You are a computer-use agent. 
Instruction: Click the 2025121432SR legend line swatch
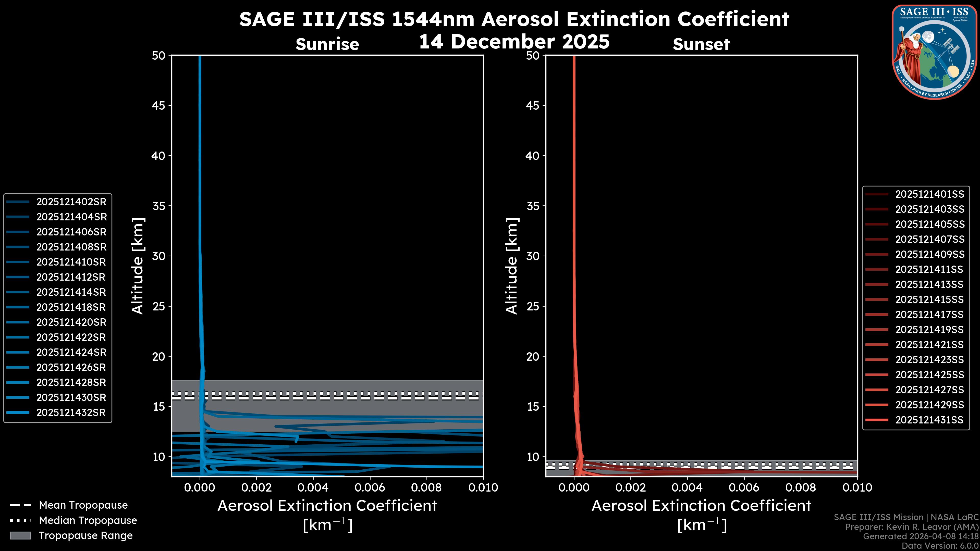(x=18, y=412)
